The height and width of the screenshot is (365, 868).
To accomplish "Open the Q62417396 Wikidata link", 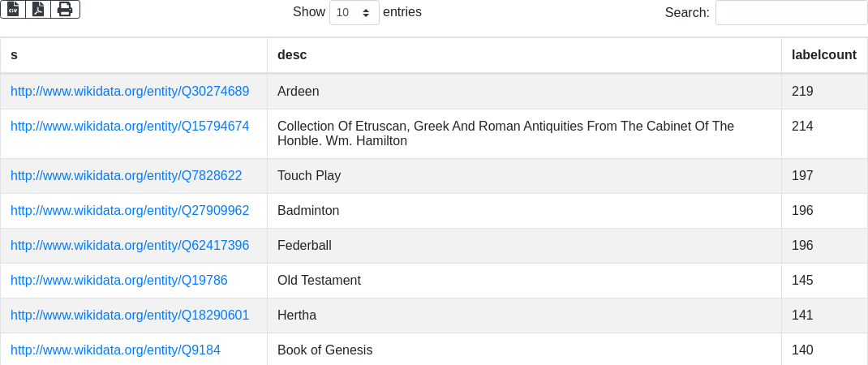I will [130, 246].
